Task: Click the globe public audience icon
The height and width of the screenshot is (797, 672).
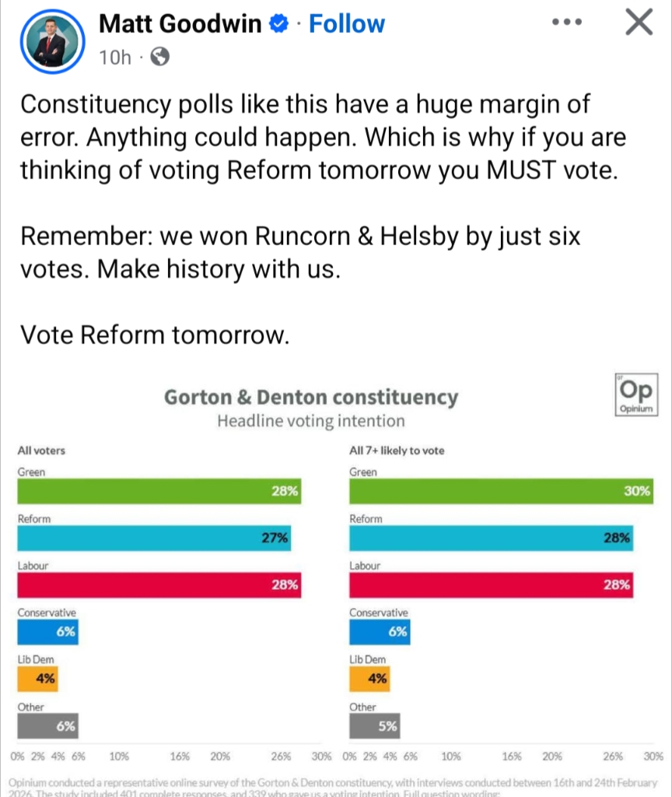Action: click(159, 58)
